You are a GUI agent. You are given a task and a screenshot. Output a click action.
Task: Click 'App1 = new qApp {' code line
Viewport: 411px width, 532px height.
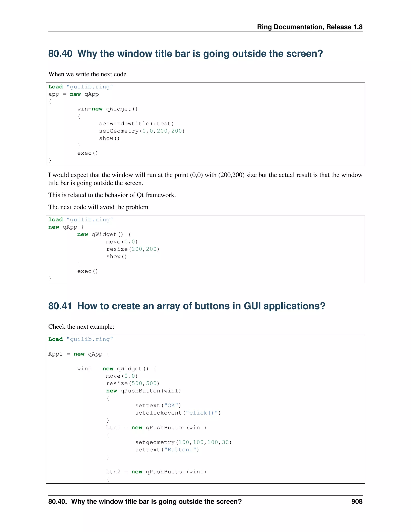[79, 354]
